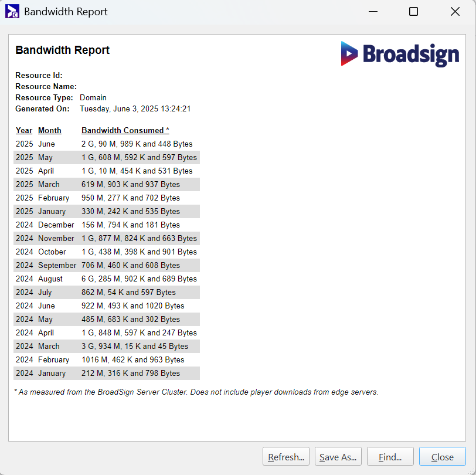Open the Find... search dialog
This screenshot has height=475, width=476.
click(390, 457)
